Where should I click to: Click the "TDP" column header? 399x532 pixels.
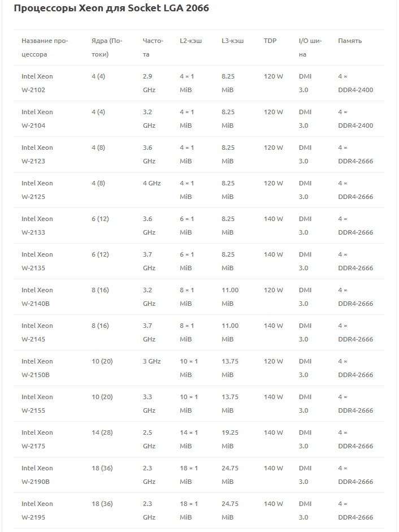click(x=270, y=41)
